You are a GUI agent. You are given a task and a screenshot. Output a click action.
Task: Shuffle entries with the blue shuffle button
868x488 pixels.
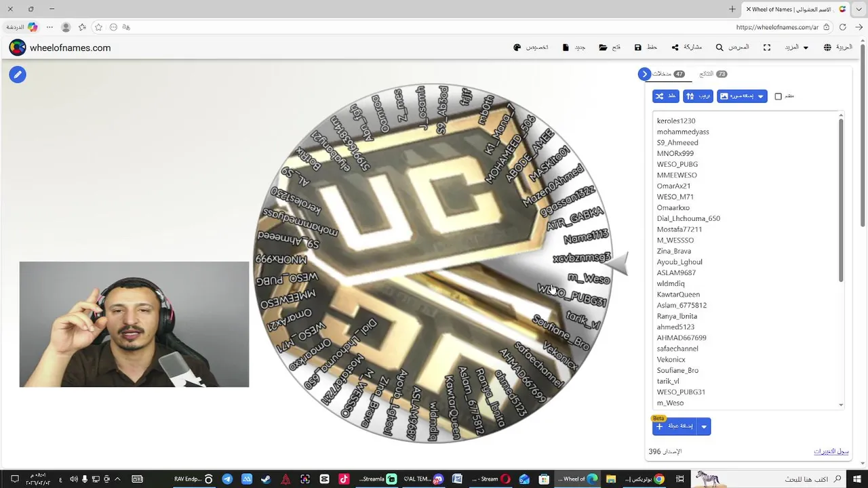point(666,96)
